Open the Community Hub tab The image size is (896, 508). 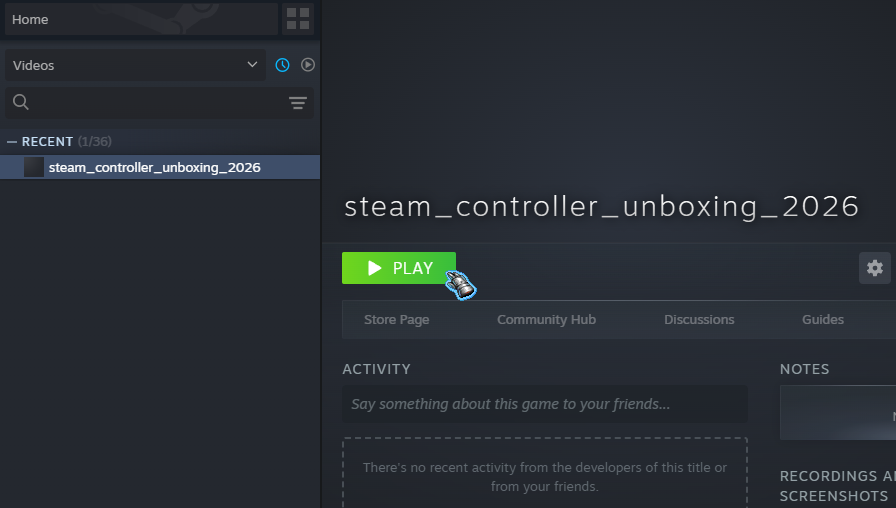[x=546, y=319]
